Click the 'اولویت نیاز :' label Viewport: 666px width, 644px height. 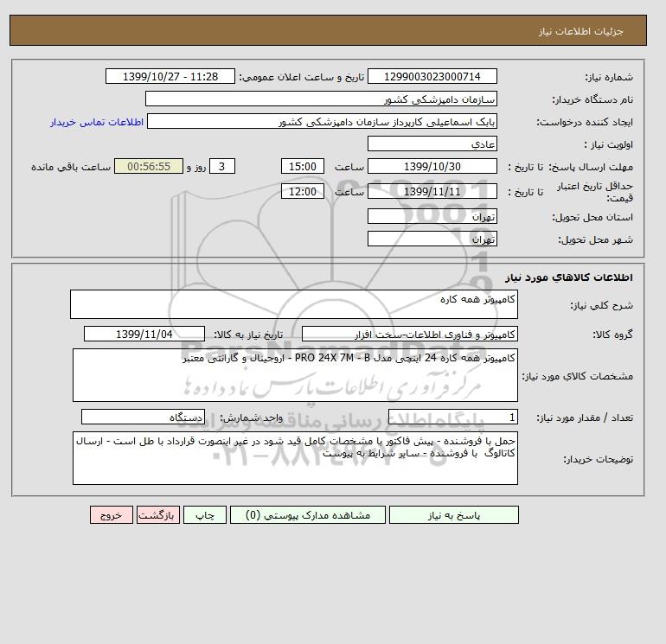pyautogui.click(x=609, y=144)
